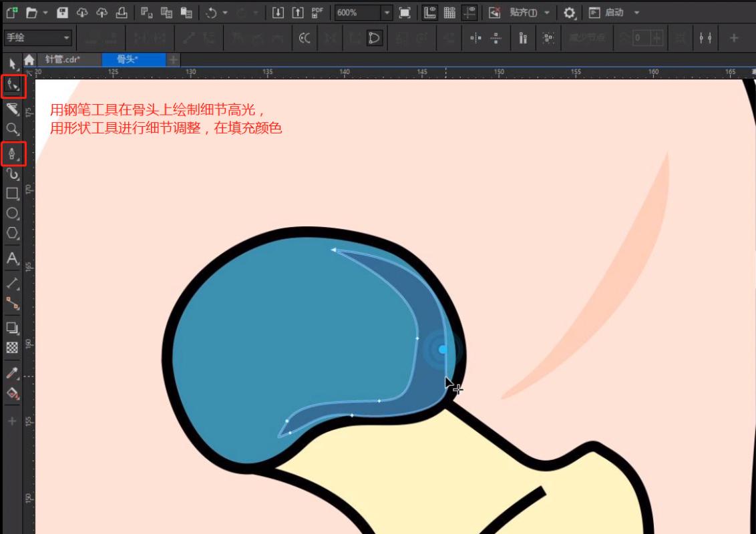Expand the Open button dropdown arrow

pyautogui.click(x=45, y=13)
